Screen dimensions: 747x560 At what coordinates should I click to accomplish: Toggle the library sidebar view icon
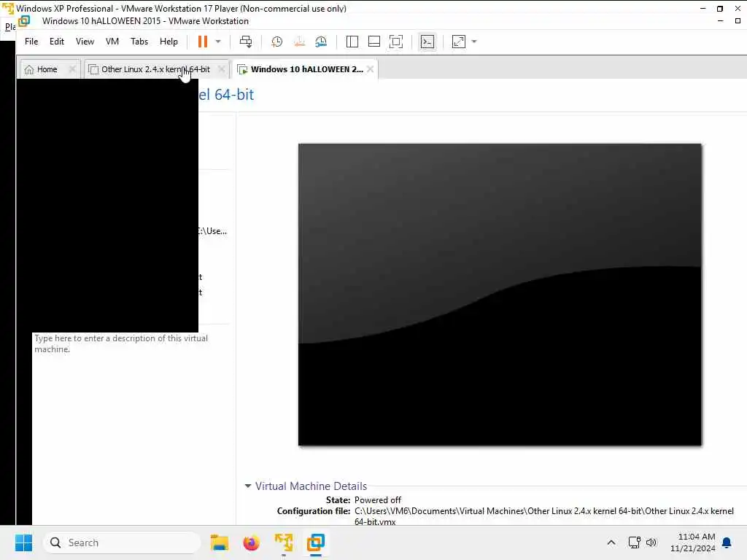tap(352, 42)
